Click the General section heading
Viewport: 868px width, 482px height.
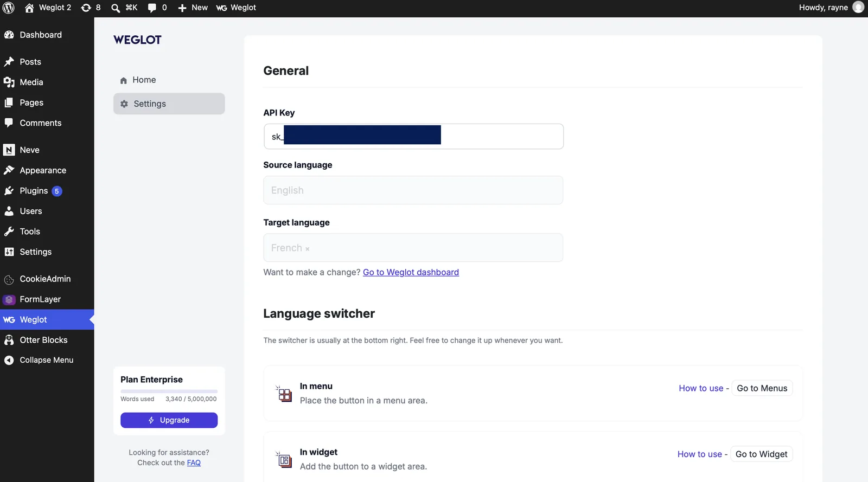[286, 71]
